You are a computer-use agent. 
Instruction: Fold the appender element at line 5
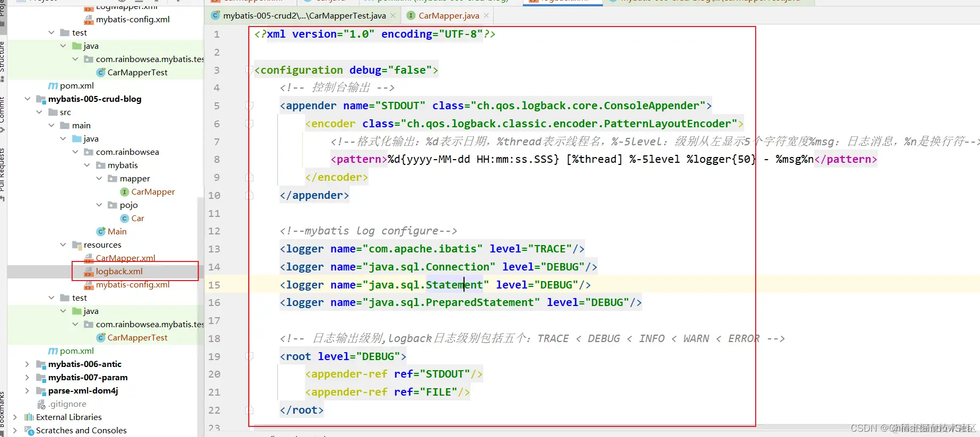pyautogui.click(x=249, y=106)
